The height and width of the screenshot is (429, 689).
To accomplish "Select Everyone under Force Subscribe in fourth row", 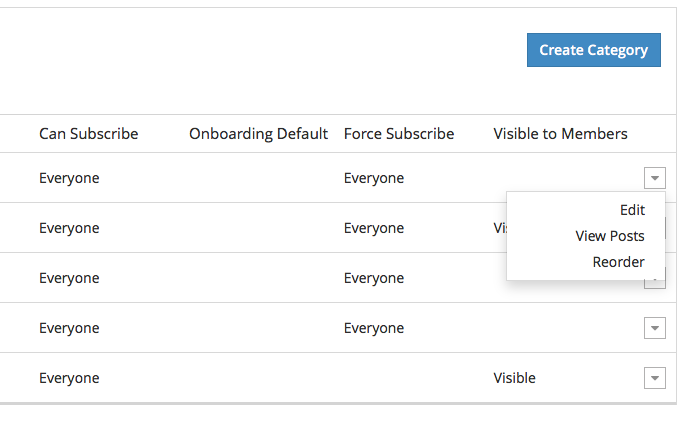I will click(x=374, y=328).
